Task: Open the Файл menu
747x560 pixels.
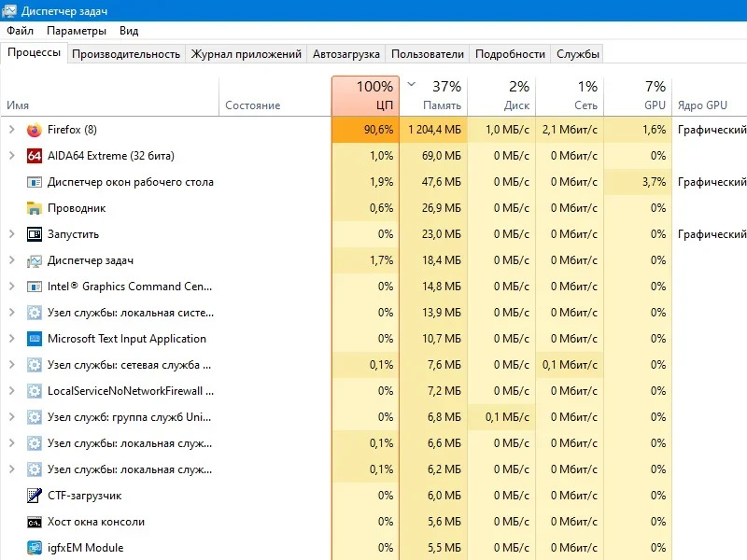Action: click(x=20, y=31)
